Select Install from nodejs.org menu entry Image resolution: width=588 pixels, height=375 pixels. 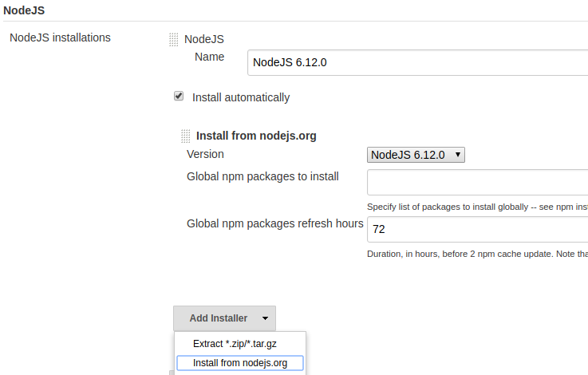[239, 363]
